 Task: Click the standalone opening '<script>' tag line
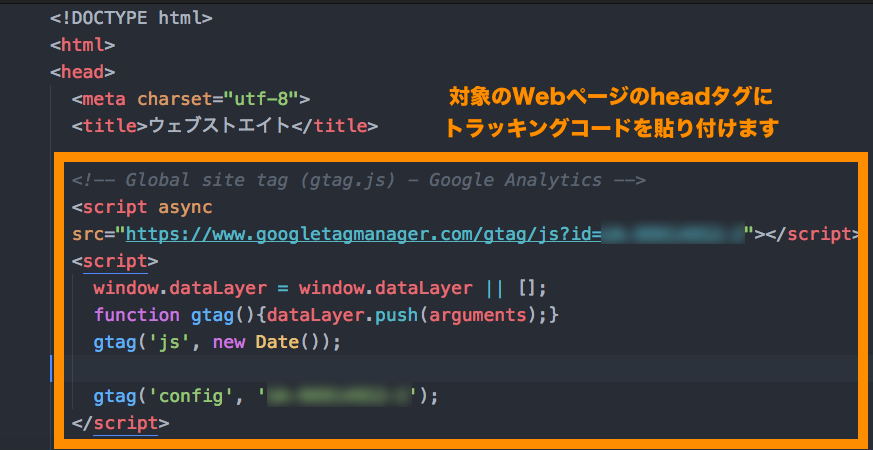[x=115, y=261]
